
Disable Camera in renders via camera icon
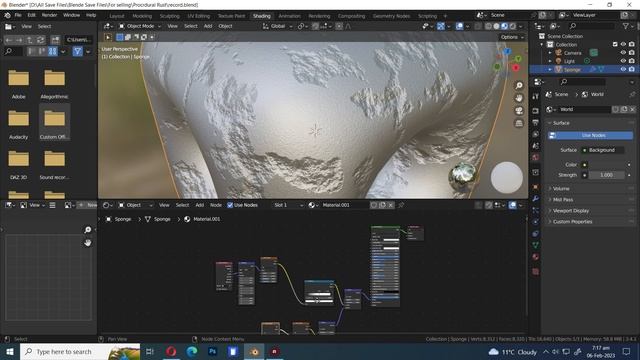pos(632,53)
